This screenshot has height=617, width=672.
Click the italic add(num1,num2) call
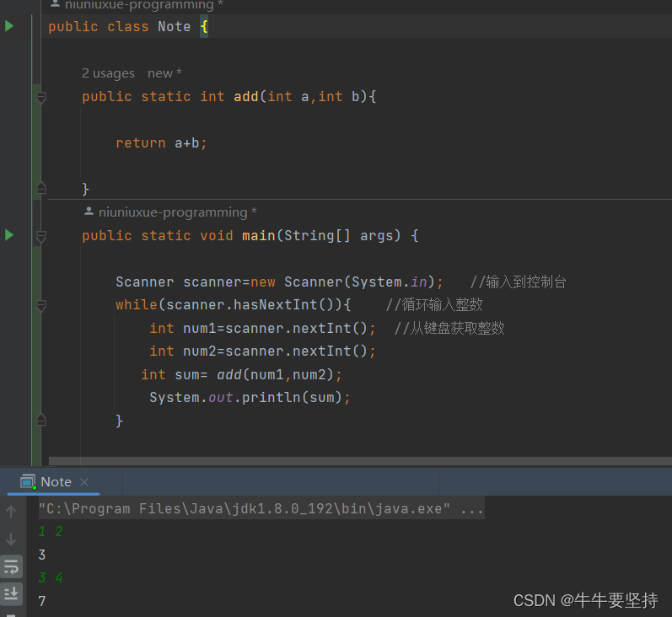275,375
